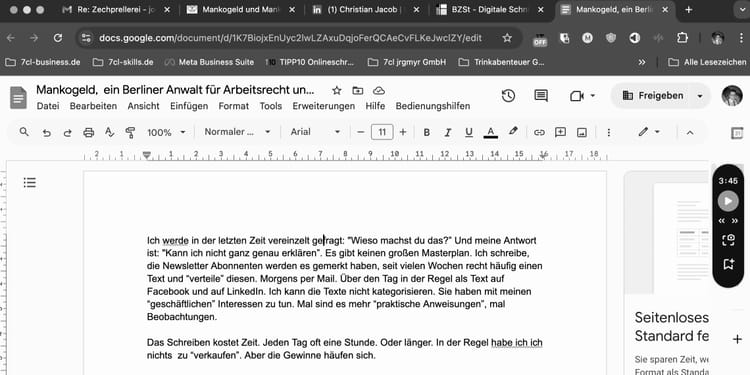This screenshot has width=750, height=375.
Task: Increase the font size
Action: coord(403,132)
